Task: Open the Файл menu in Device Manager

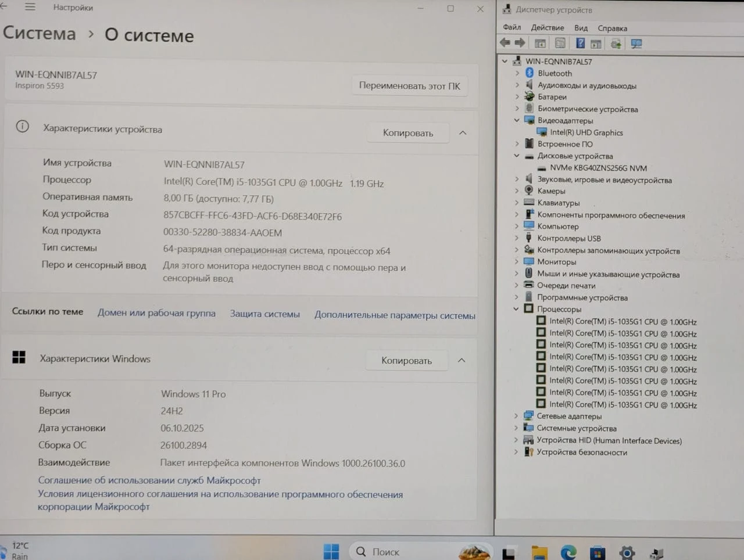Action: (512, 27)
